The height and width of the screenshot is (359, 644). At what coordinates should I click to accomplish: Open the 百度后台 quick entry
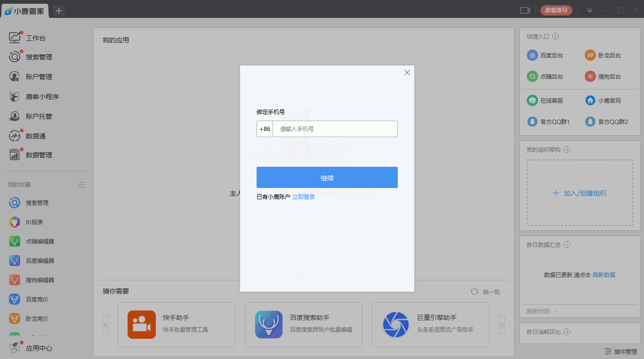pyautogui.click(x=545, y=55)
